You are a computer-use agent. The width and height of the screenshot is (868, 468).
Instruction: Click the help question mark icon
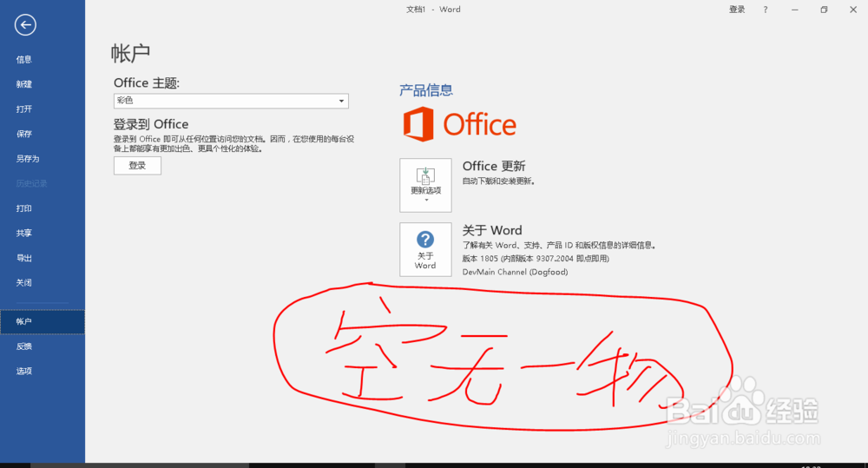pos(766,10)
